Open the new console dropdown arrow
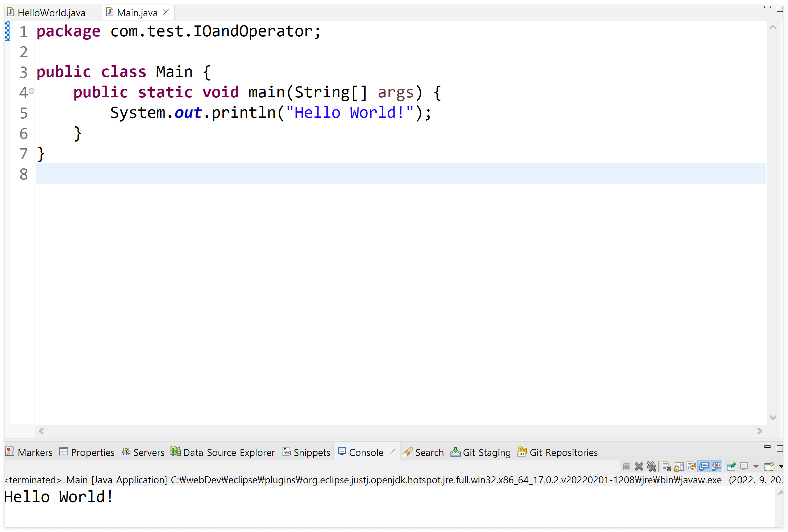 tap(781, 467)
